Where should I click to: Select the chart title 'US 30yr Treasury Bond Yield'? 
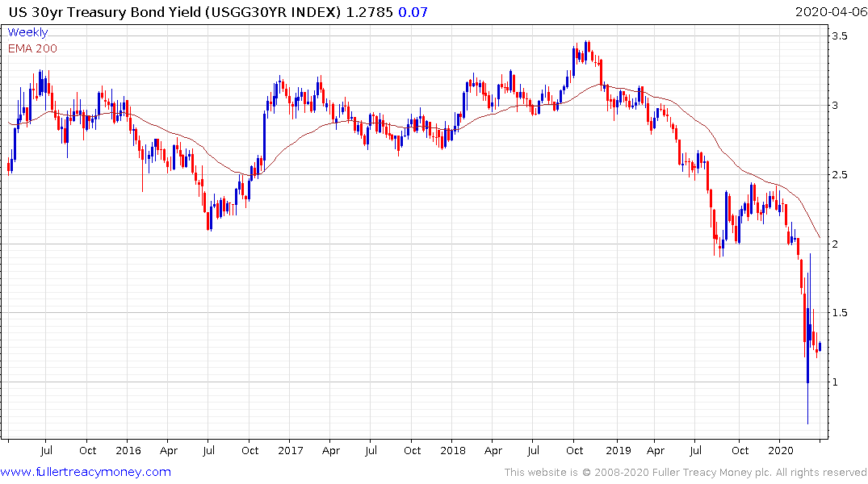point(105,12)
